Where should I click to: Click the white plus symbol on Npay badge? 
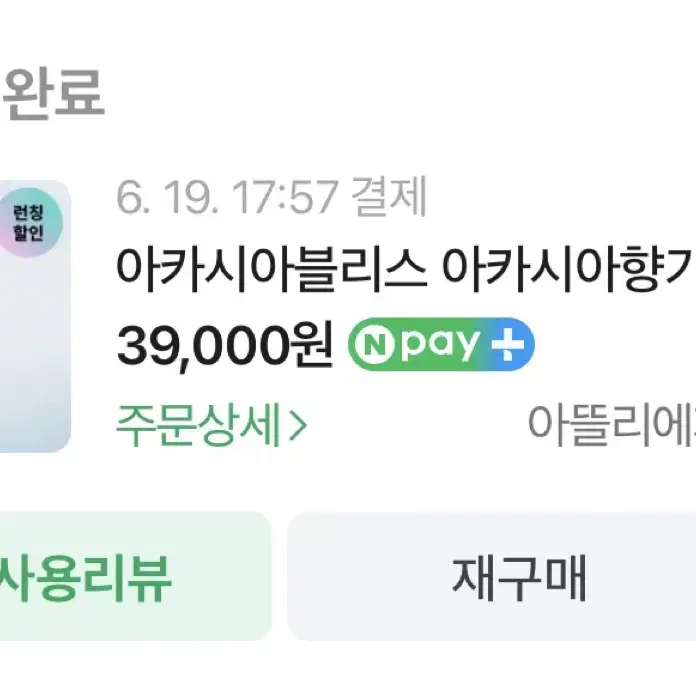pos(508,344)
